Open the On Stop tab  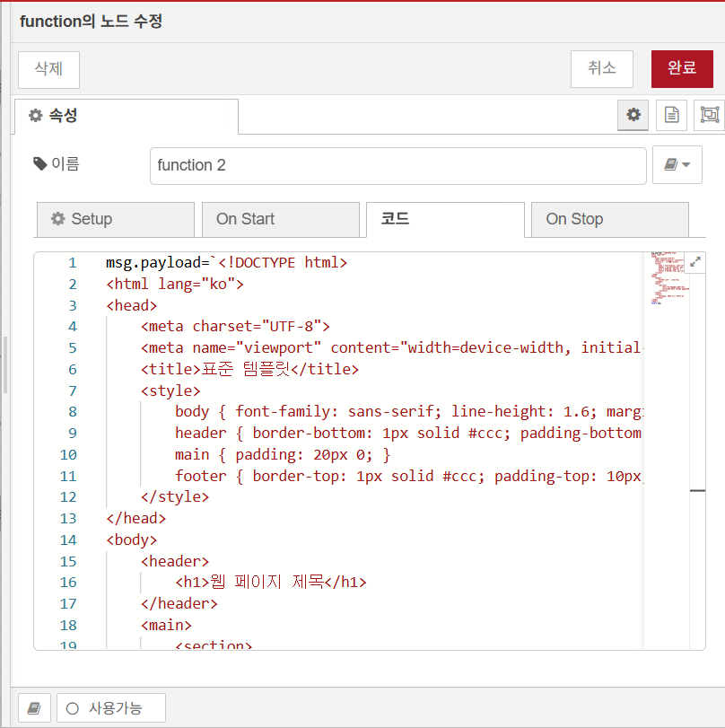click(x=609, y=219)
